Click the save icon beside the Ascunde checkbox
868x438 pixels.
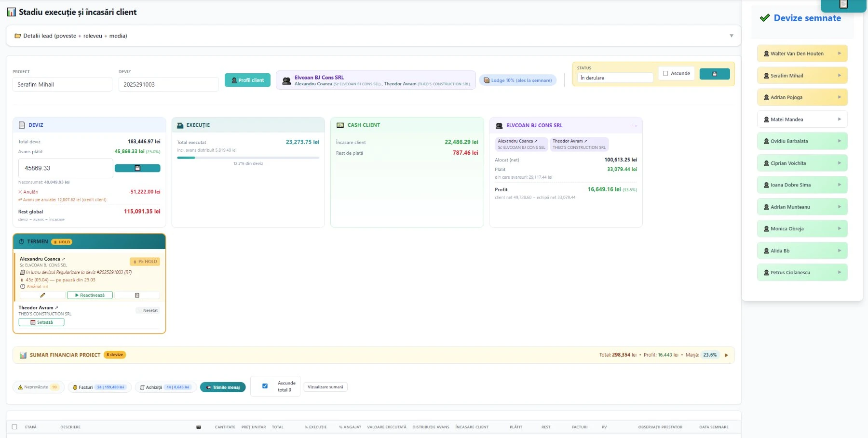715,74
